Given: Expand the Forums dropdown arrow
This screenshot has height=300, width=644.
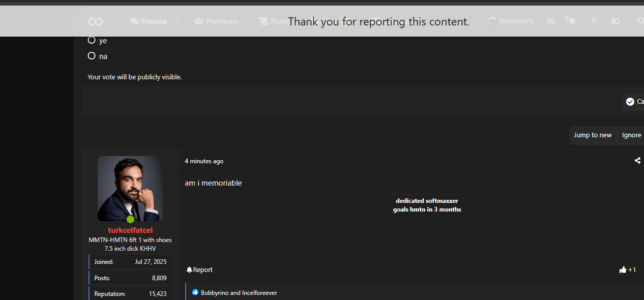Looking at the screenshot, I should coord(176,21).
